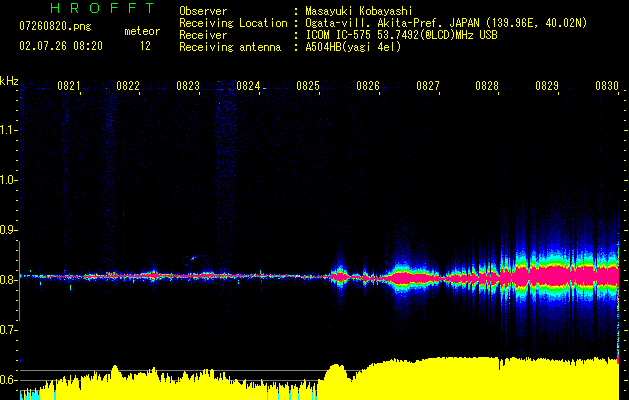Click the HROFFT title text
The height and width of the screenshot is (400, 629).
coord(102,8)
